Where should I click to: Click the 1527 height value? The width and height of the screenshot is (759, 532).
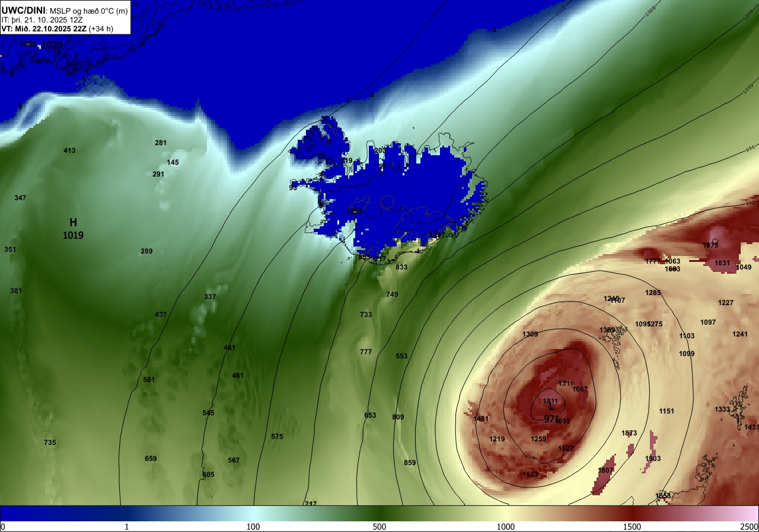click(566, 448)
